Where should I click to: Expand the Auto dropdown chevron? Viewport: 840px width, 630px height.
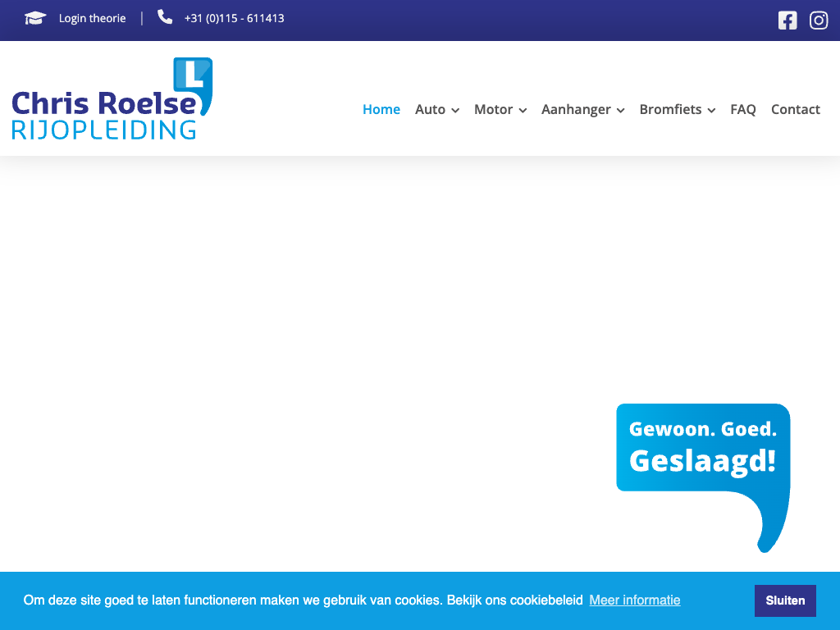pyautogui.click(x=455, y=111)
